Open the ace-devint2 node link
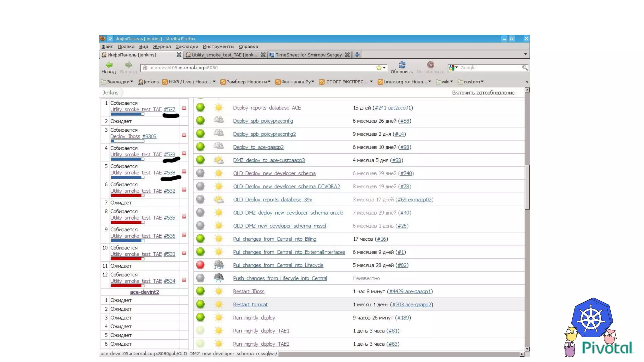Screen dimensions: 644x362 coord(144,292)
